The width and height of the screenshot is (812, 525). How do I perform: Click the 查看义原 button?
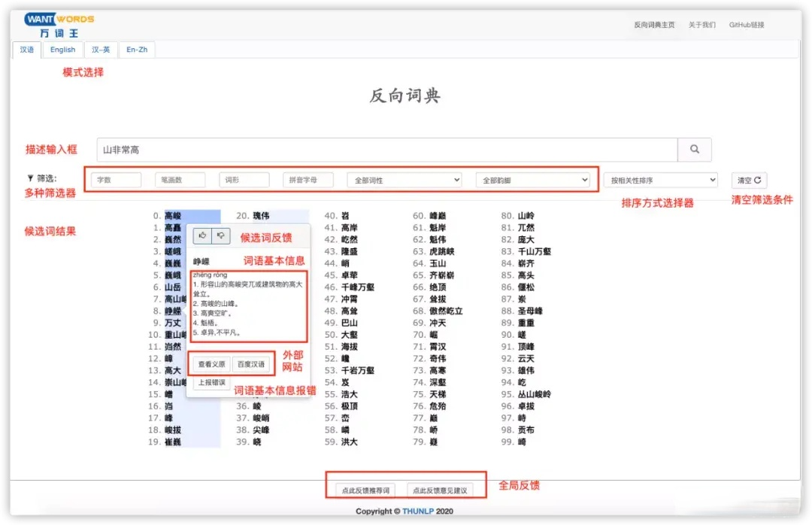[x=211, y=364]
